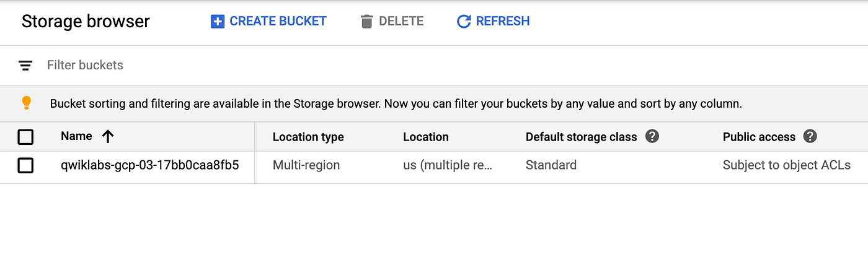Open bucket qwiklabs-gcp-03-17bb0caa8fb5
868x273 pixels.
(150, 165)
